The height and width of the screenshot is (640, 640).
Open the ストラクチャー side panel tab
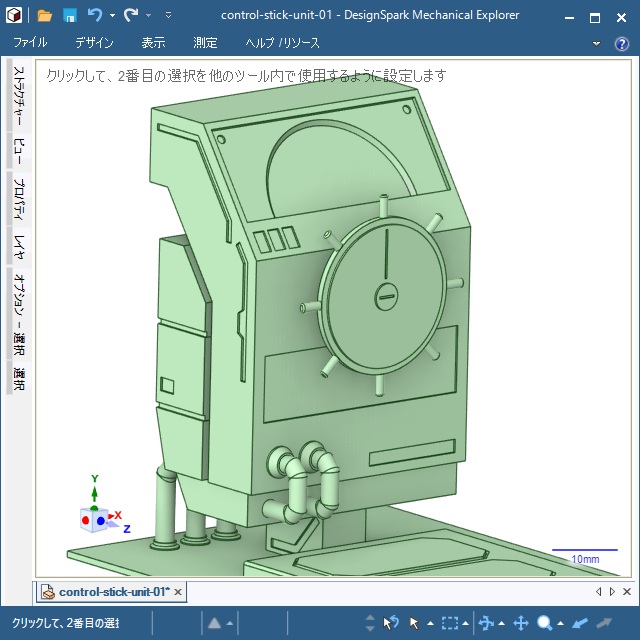(x=19, y=97)
